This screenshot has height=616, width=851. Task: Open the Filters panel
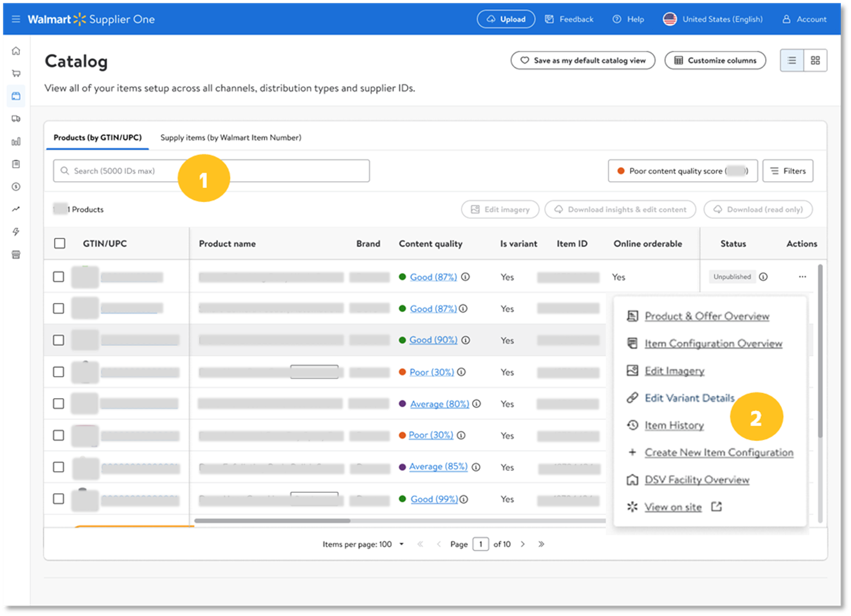(787, 171)
